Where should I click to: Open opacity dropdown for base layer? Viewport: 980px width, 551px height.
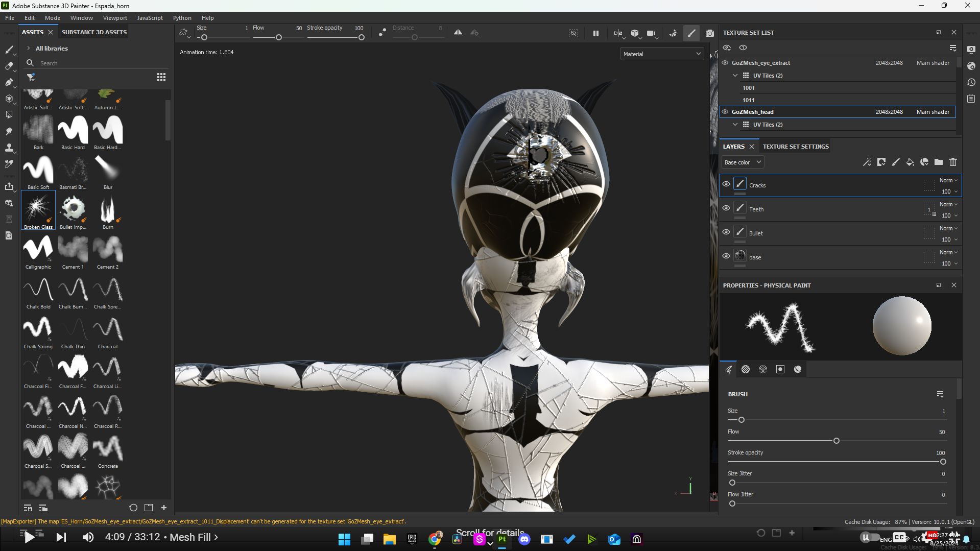pos(949,263)
